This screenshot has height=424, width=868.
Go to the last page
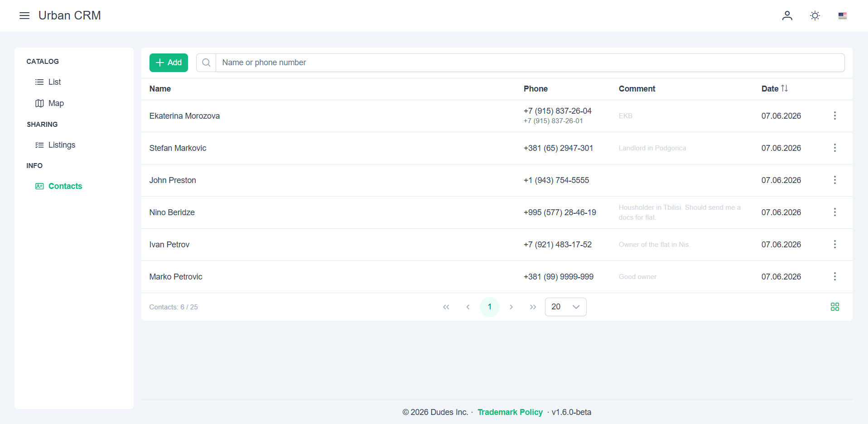tap(533, 307)
